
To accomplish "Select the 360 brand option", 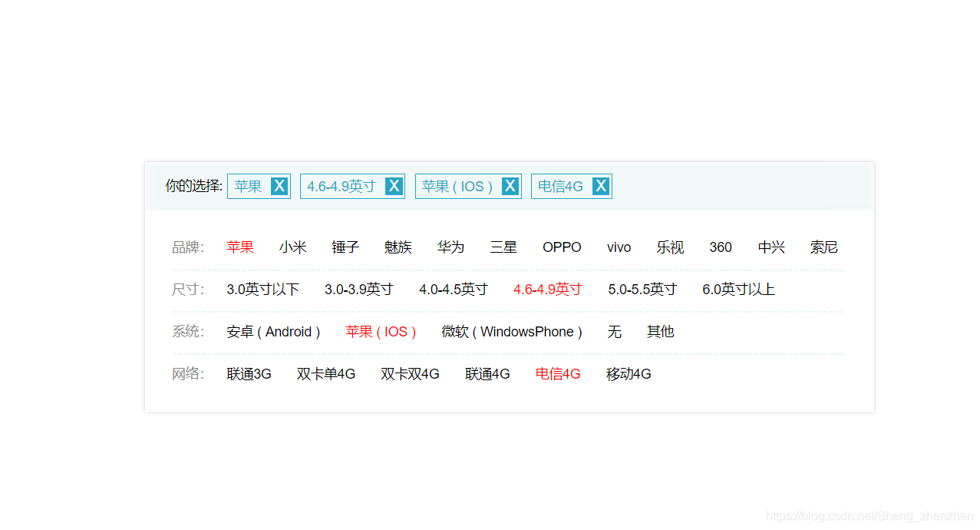I will coord(721,247).
